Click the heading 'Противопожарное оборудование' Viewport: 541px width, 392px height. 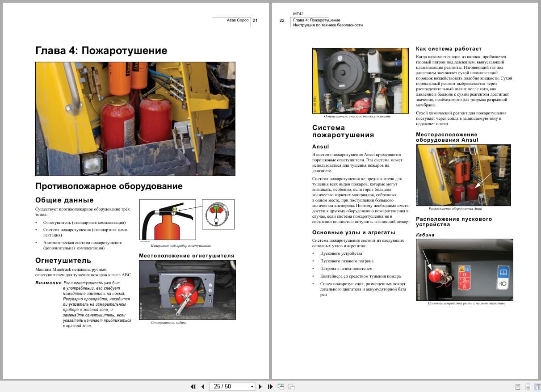109,186
